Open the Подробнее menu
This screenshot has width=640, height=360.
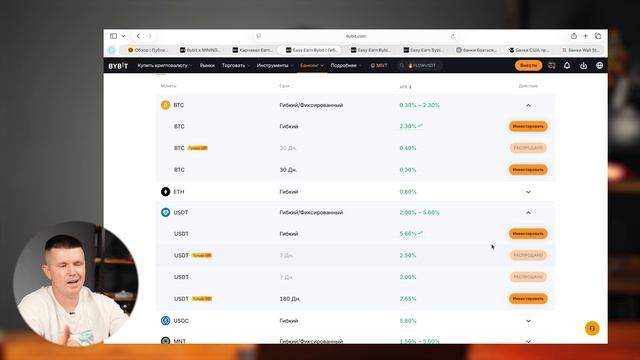(x=346, y=65)
